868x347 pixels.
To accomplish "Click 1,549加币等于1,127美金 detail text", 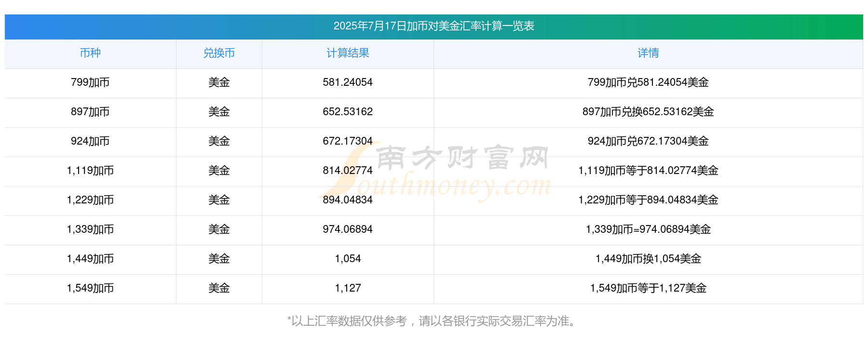I will click(x=648, y=288).
